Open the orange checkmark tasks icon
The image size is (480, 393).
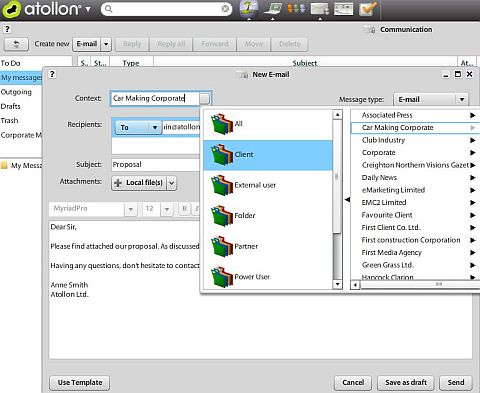pyautogui.click(x=368, y=9)
